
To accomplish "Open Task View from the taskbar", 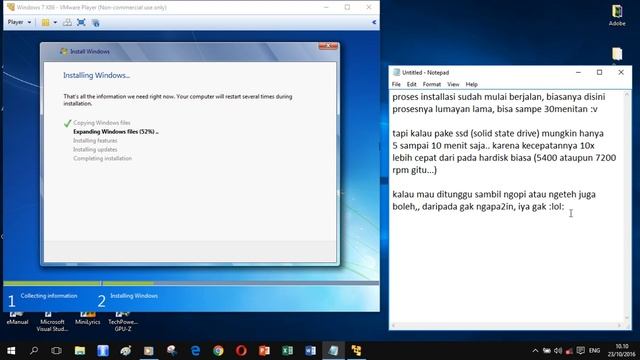I will [56, 351].
